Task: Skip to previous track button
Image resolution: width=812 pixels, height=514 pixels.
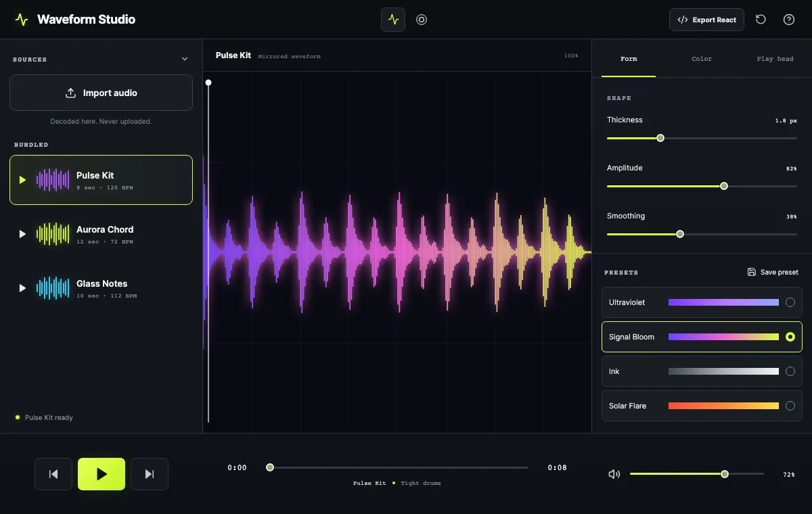Action: click(x=53, y=474)
